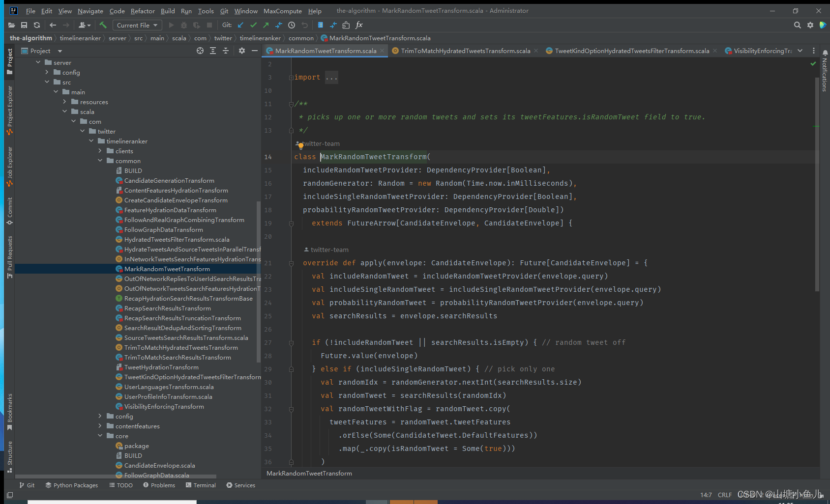The image size is (830, 504).
Task: Search everywhere with the magnifier icon
Action: coord(797,25)
